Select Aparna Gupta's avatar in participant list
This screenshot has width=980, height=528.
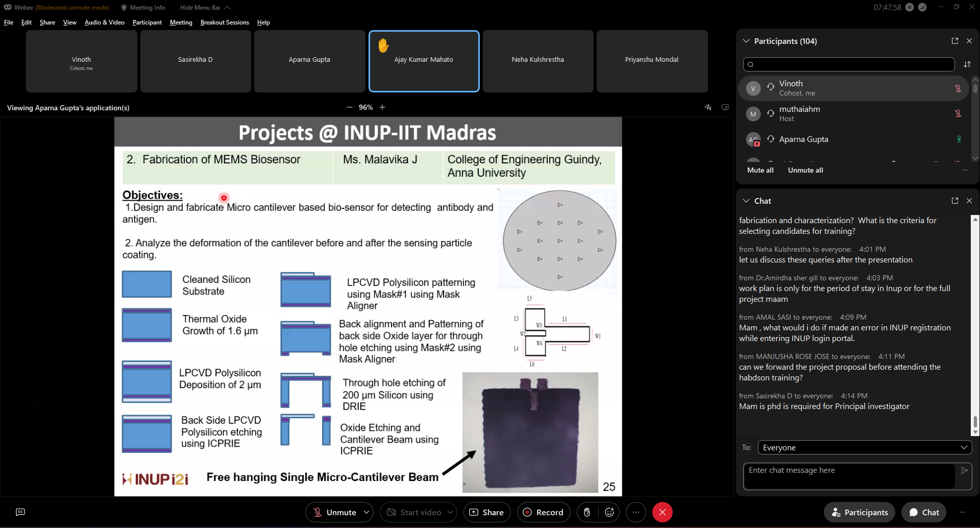753,139
